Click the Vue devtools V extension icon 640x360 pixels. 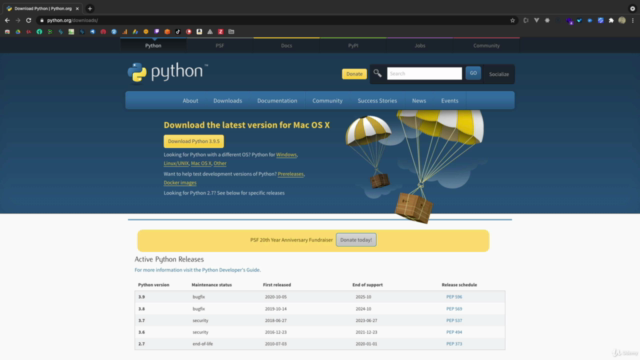coord(536,20)
